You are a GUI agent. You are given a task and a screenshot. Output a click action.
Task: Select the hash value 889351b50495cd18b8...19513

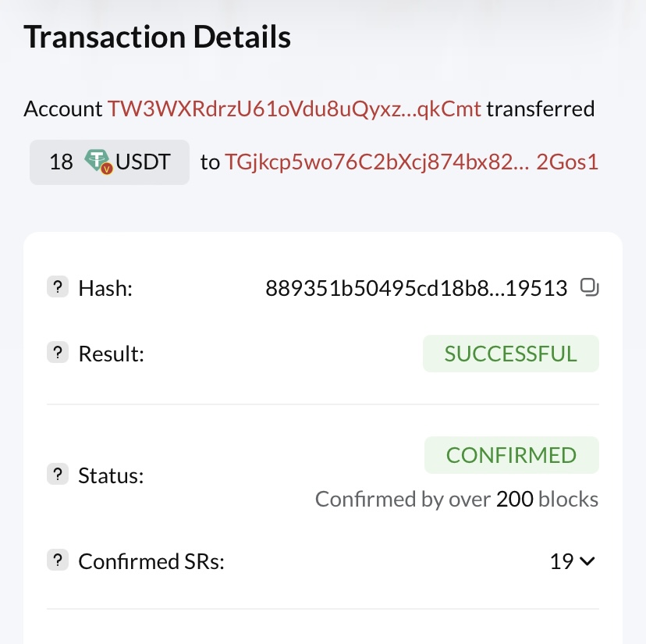[416, 289]
